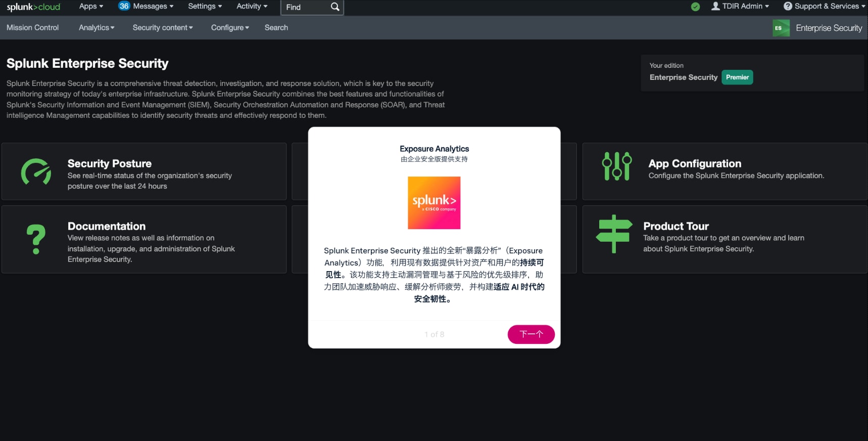The height and width of the screenshot is (441, 868).
Task: Open the Search nav item
Action: pyautogui.click(x=276, y=27)
